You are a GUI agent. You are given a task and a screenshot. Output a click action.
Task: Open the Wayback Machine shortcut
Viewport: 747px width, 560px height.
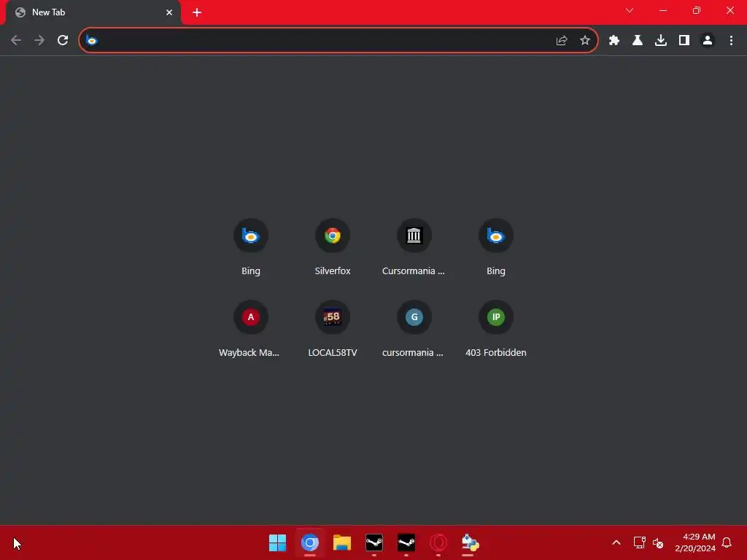click(x=251, y=329)
